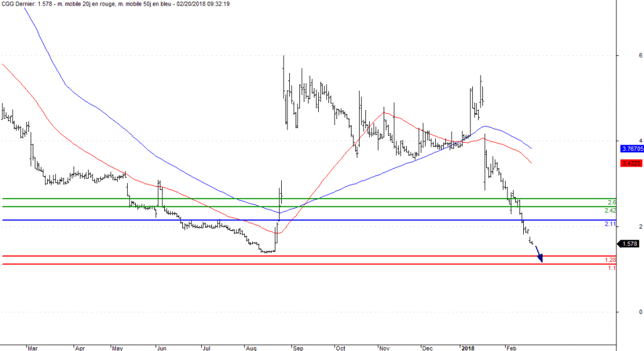Click the Dec month label
This screenshot has height=351, width=644.
(427, 348)
